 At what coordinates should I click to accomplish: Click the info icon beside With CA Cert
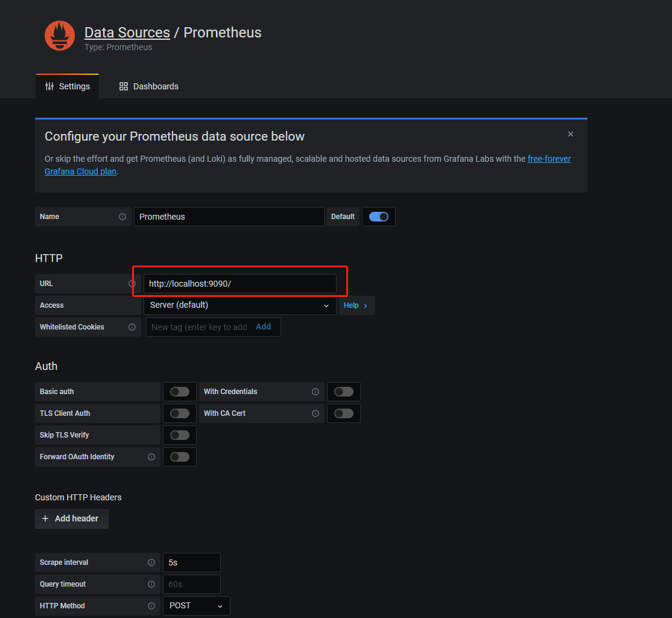click(315, 413)
